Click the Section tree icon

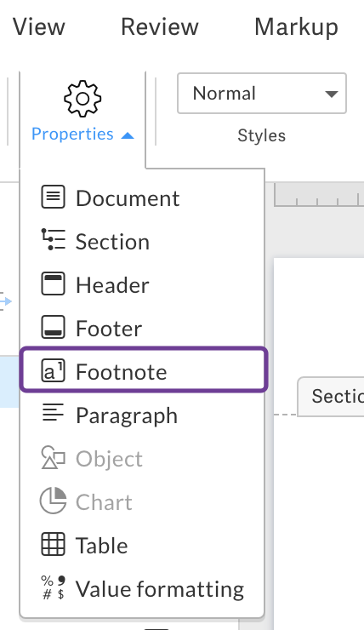[x=53, y=239]
